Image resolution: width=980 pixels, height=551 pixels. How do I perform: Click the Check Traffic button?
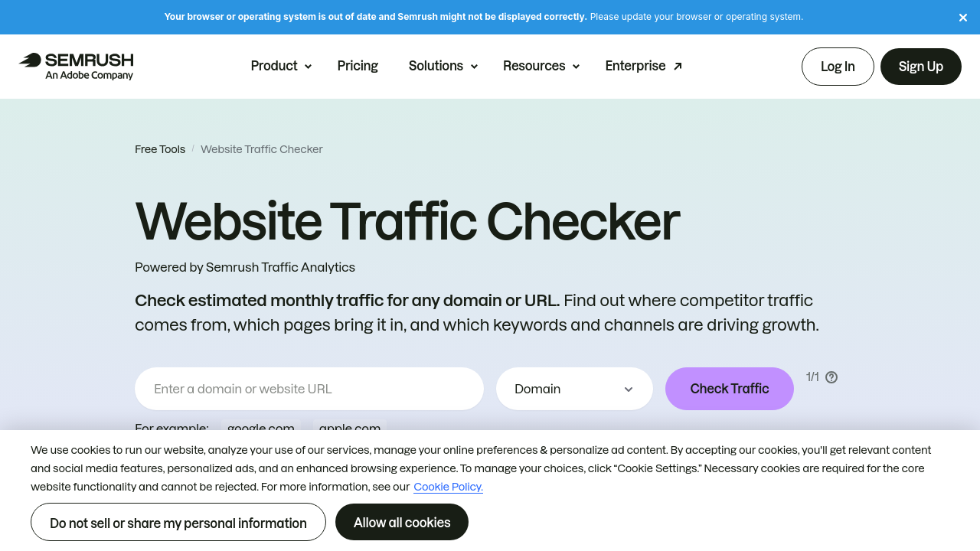[730, 389]
